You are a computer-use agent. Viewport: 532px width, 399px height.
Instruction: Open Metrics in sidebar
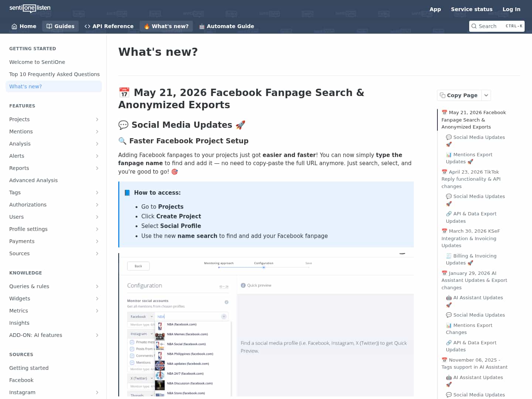54,311
